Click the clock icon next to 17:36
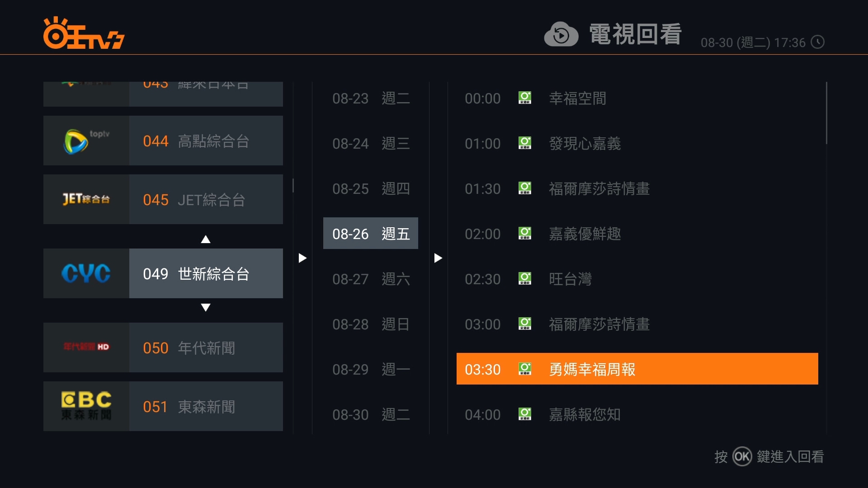This screenshot has height=488, width=868. (817, 42)
